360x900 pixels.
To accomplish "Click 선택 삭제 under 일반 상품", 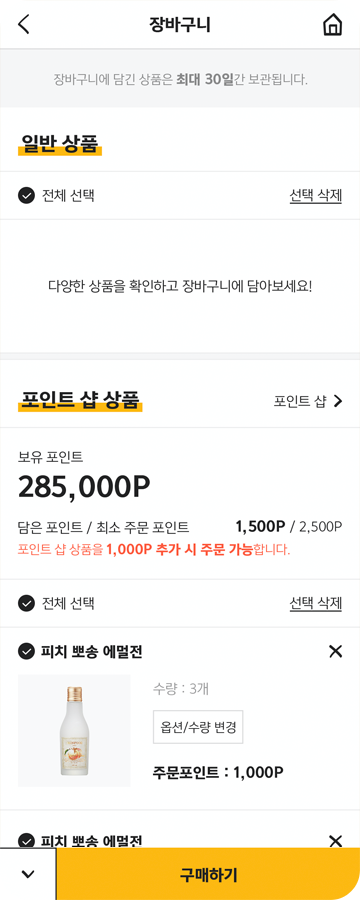I will pyautogui.click(x=316, y=196).
